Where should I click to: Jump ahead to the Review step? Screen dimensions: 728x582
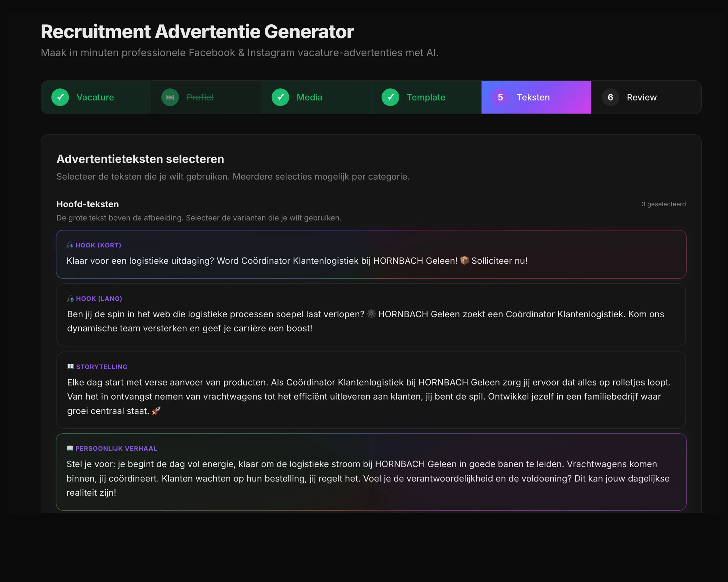646,97
